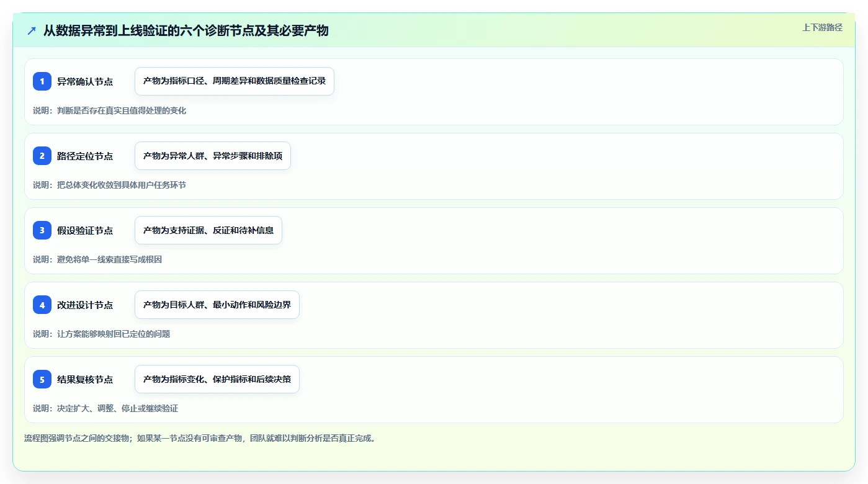The height and width of the screenshot is (484, 868).
Task: Click the heading 从数据异常到上线验证的六个诊断节点及其必要产物
Action: (x=186, y=30)
